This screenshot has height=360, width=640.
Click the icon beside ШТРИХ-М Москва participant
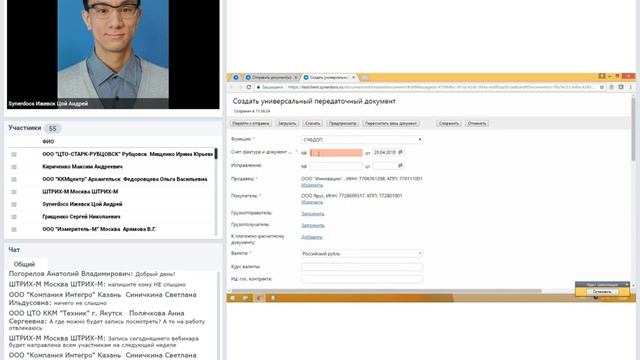14,192
